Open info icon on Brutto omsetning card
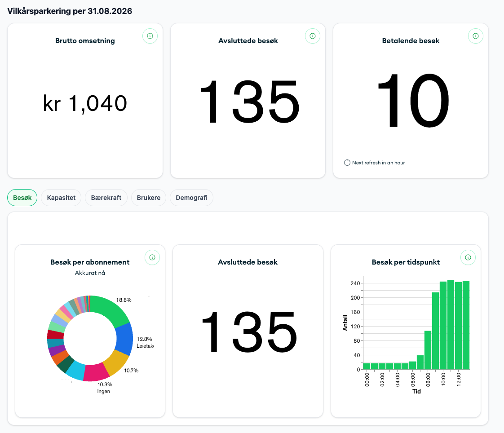The height and width of the screenshot is (433, 504). 150,36
